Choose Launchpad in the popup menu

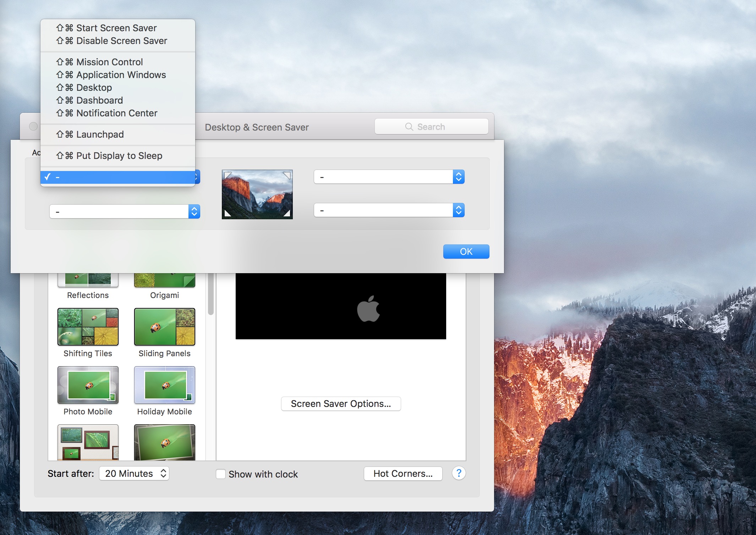pyautogui.click(x=118, y=134)
